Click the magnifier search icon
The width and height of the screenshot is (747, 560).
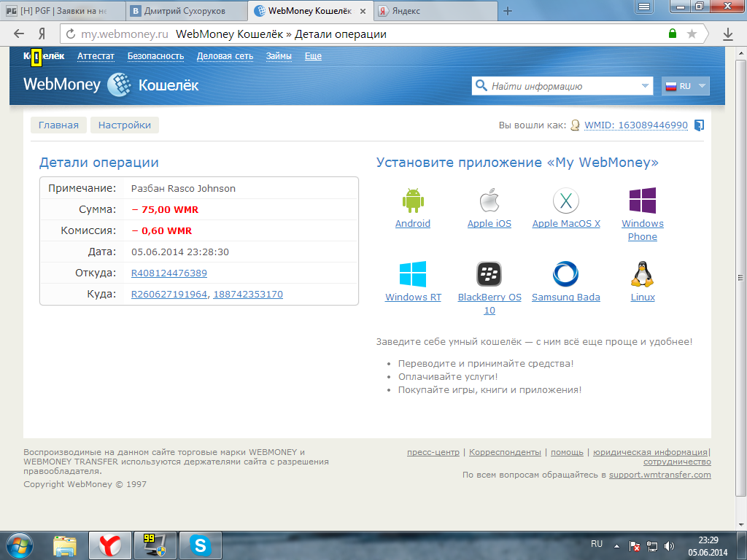481,86
